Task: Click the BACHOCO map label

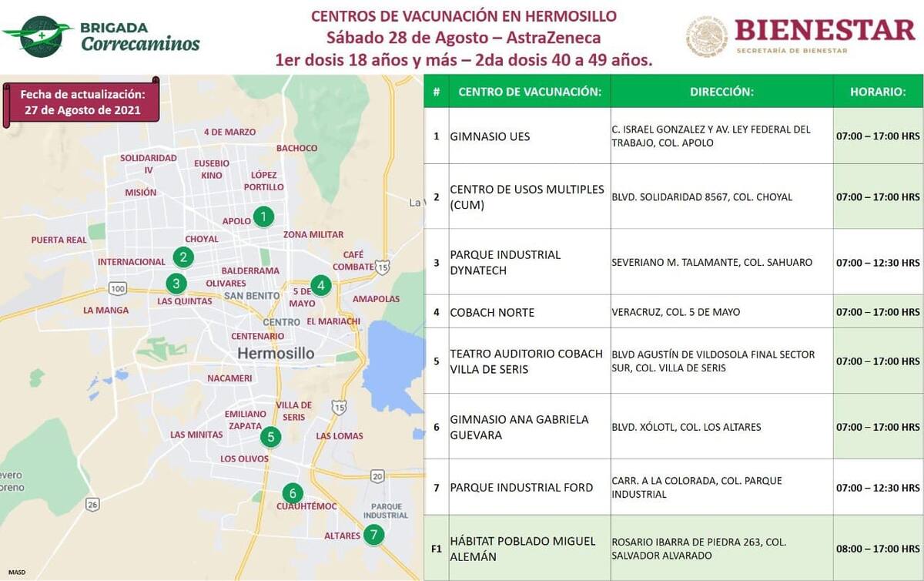Action: click(x=296, y=148)
